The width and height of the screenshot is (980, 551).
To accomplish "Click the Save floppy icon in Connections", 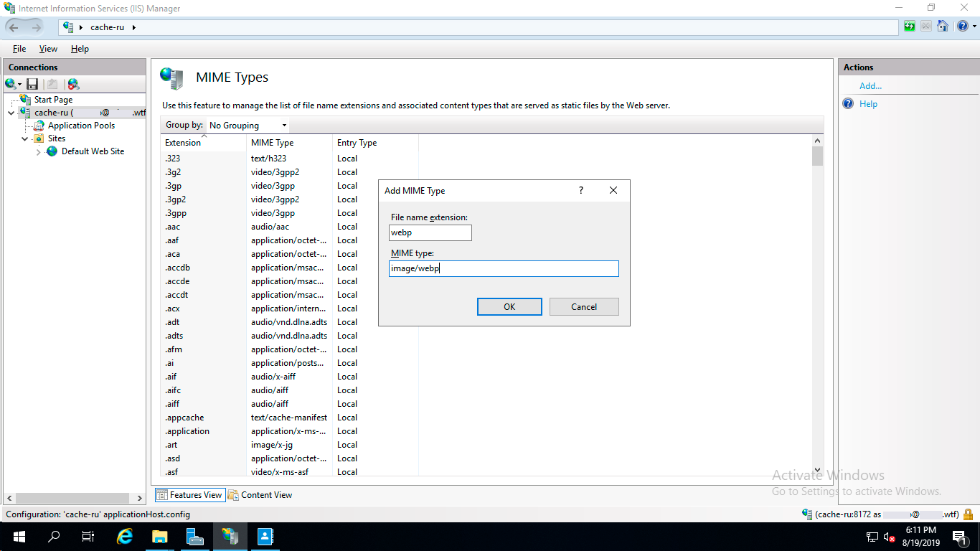I will 32,84.
